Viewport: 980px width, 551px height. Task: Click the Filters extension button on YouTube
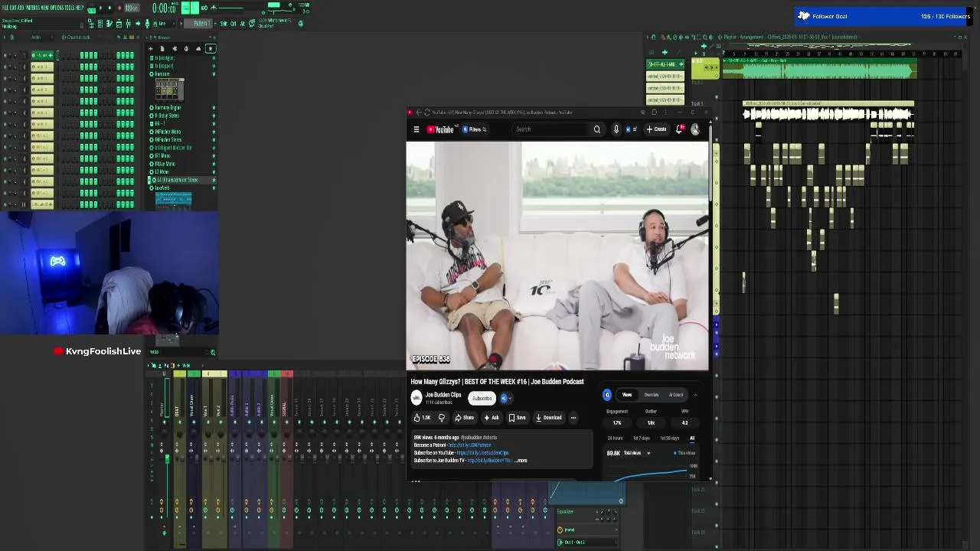click(x=475, y=129)
